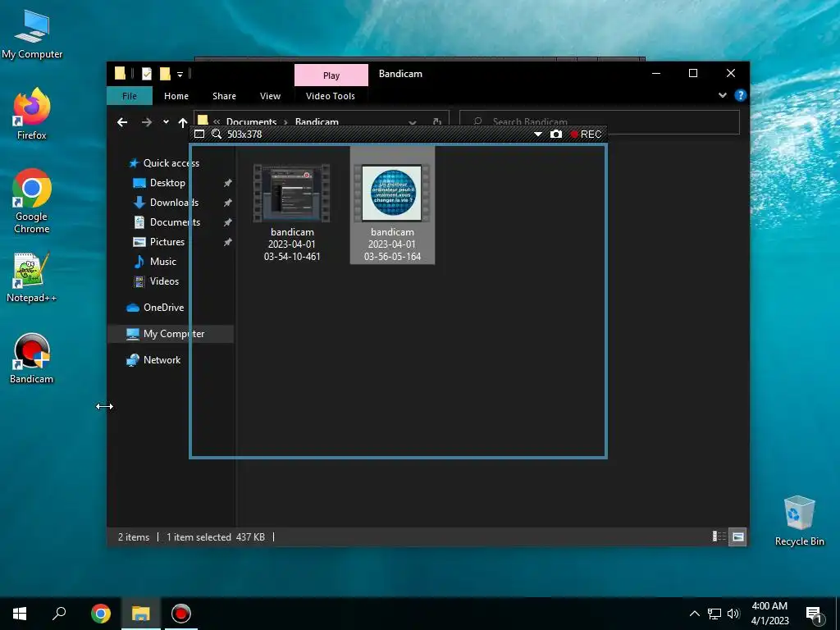The width and height of the screenshot is (840, 630).
Task: Open the Bandicam overlay dropdown arrow
Action: [x=538, y=135]
